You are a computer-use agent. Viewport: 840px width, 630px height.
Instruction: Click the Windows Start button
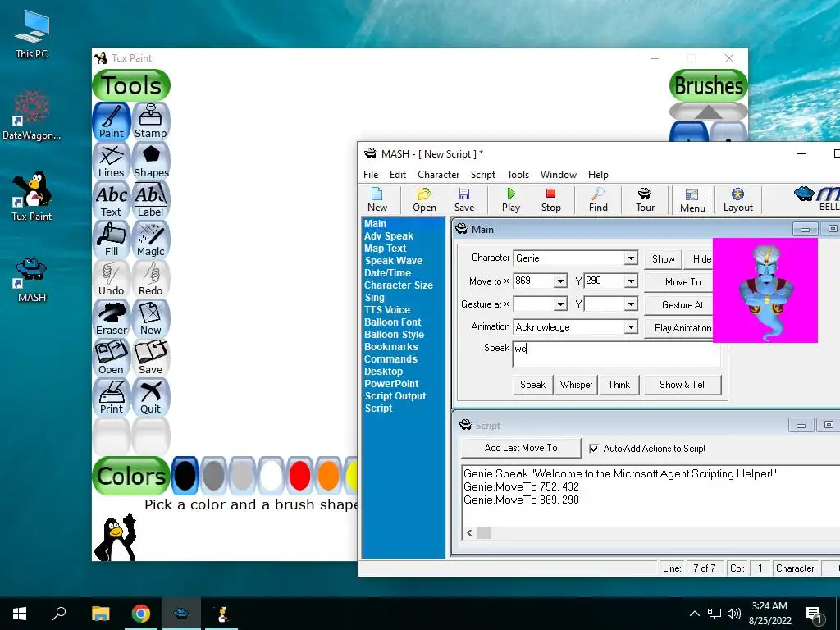[20, 614]
